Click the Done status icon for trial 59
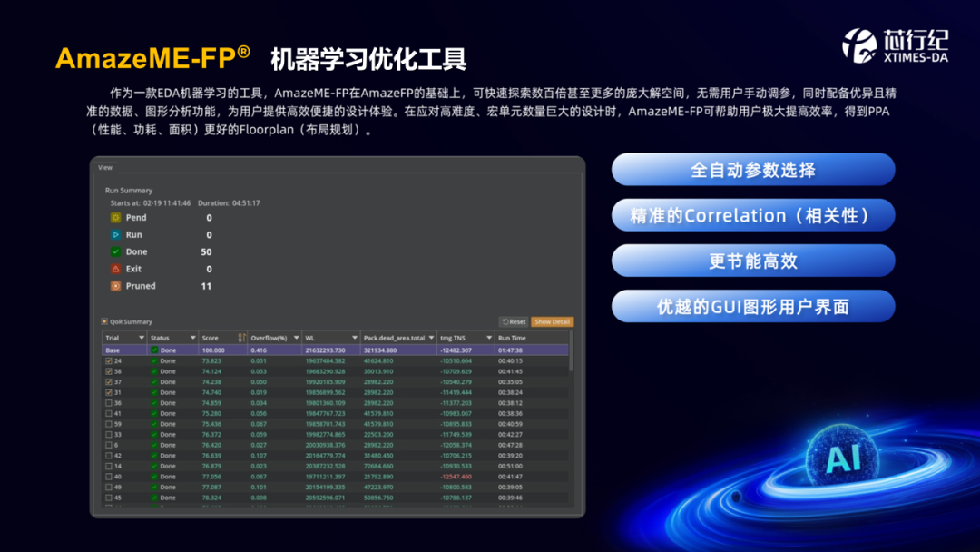The width and height of the screenshot is (980, 552). tap(153, 424)
